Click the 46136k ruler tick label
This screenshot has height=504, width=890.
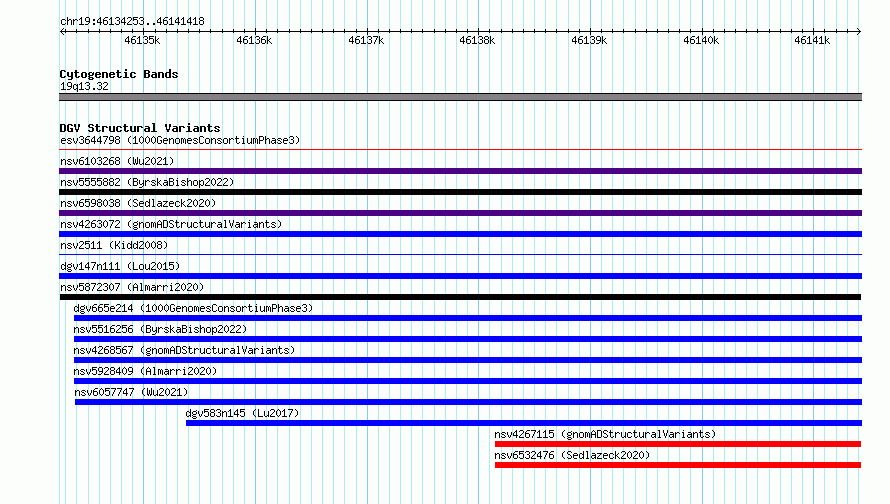pyautogui.click(x=254, y=40)
